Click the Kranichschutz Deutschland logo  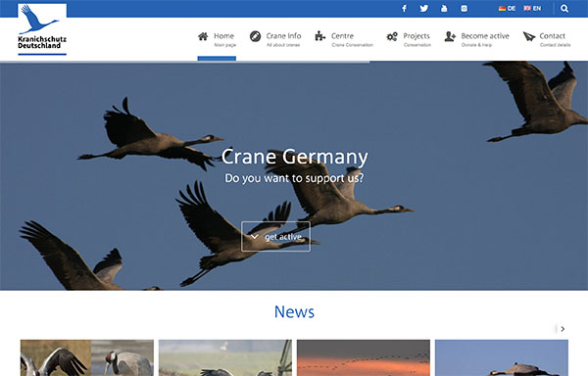(x=42, y=29)
